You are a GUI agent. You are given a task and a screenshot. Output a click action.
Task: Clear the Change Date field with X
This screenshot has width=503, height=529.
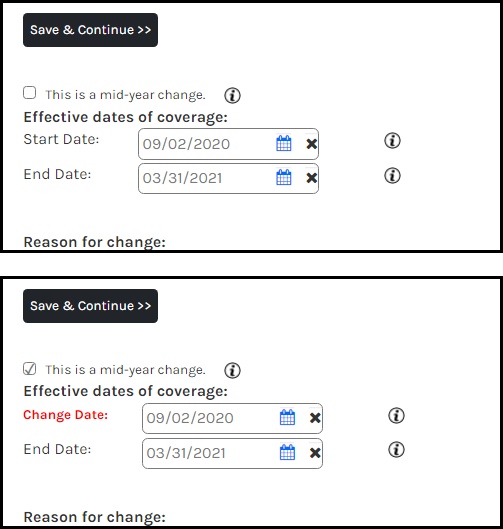click(315, 418)
